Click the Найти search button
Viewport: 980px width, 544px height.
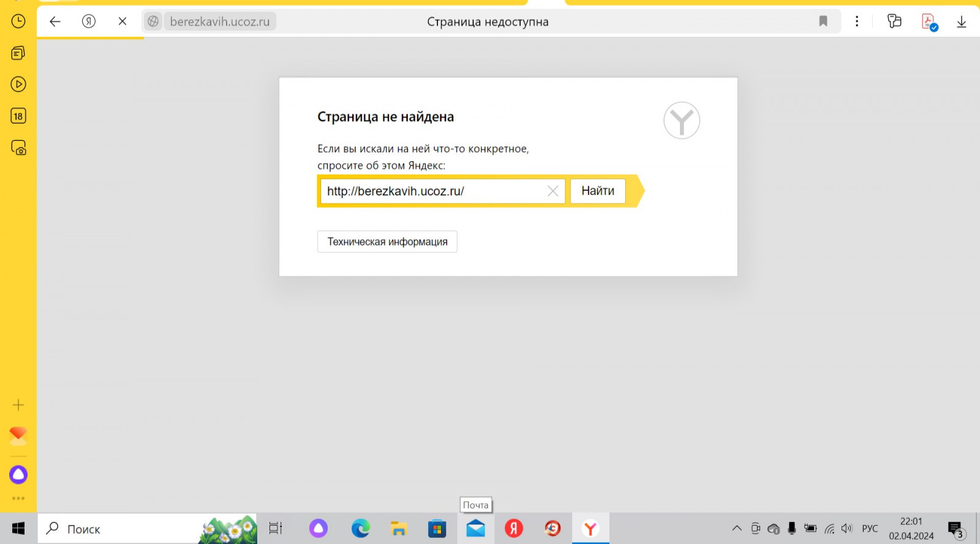click(597, 191)
